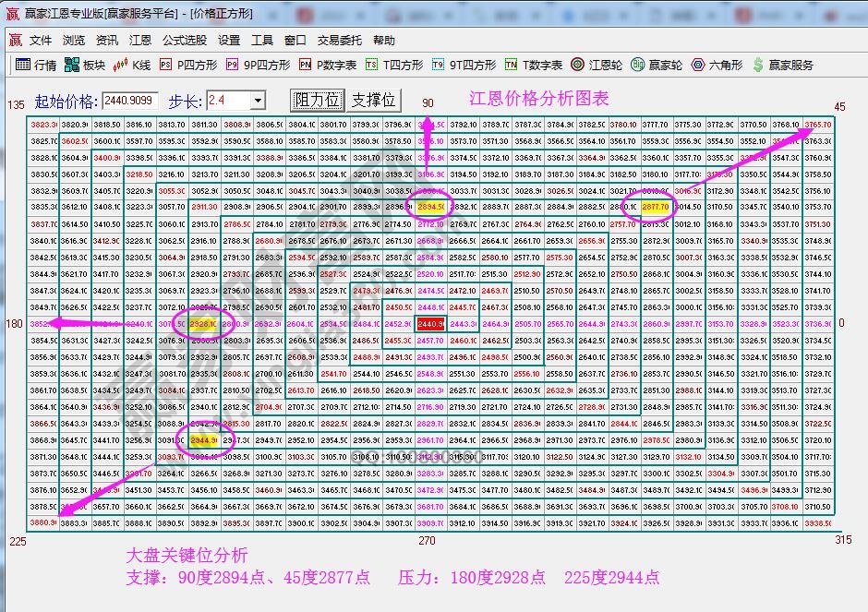Image resolution: width=868 pixels, height=612 pixels.
Task: Expand the 步长 dropdown
Action: tap(259, 100)
